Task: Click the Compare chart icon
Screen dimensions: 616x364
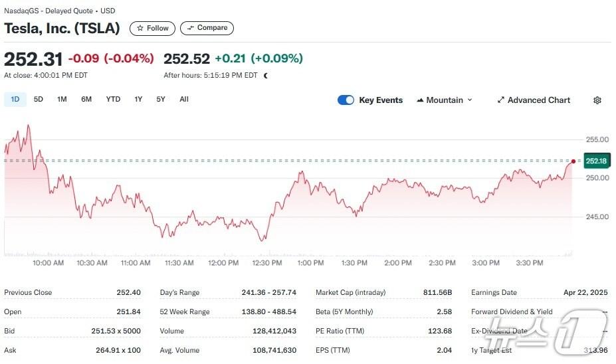Action: (x=191, y=28)
